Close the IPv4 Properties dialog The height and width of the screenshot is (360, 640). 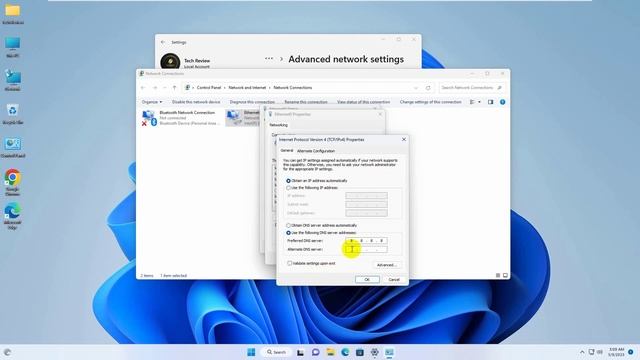click(404, 140)
